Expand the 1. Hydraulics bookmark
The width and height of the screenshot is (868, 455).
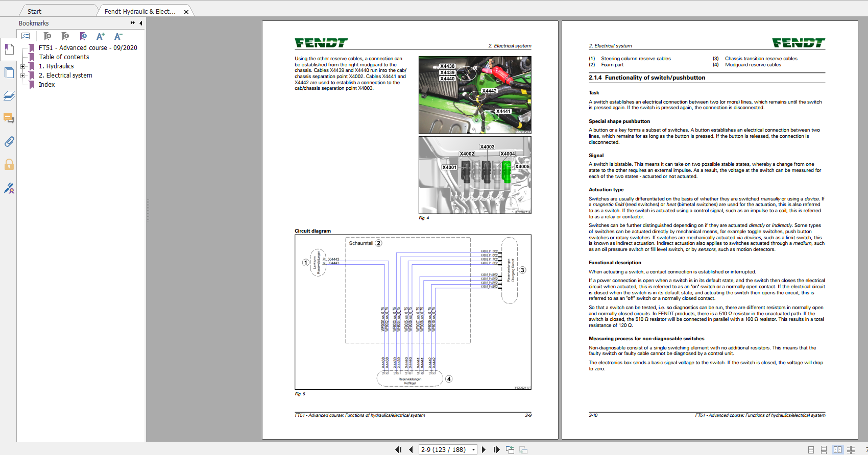[22, 66]
